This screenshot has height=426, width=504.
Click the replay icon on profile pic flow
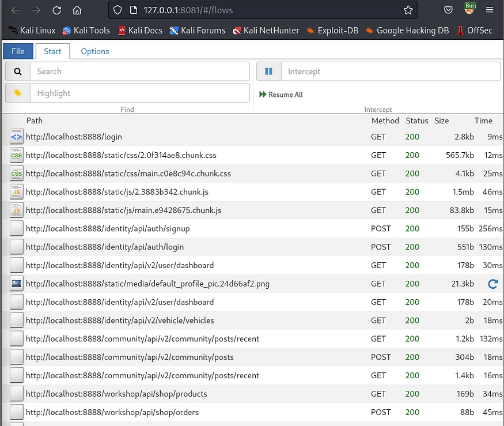pyautogui.click(x=492, y=284)
